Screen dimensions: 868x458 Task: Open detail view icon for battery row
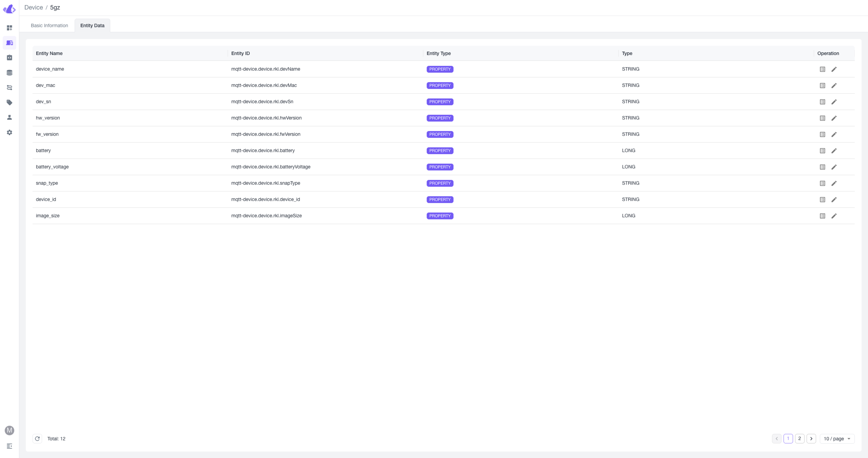click(822, 151)
